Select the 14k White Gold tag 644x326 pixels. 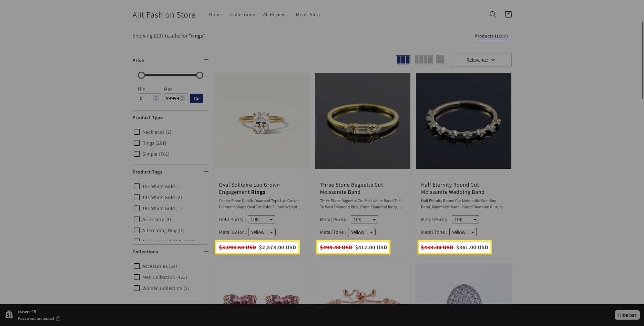tap(137, 197)
